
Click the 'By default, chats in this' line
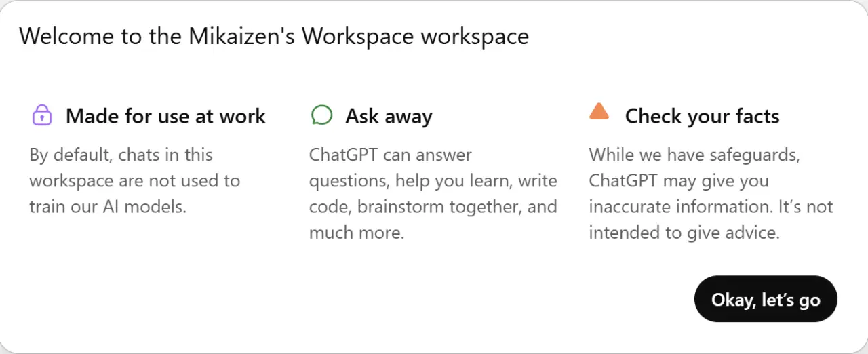click(121, 155)
